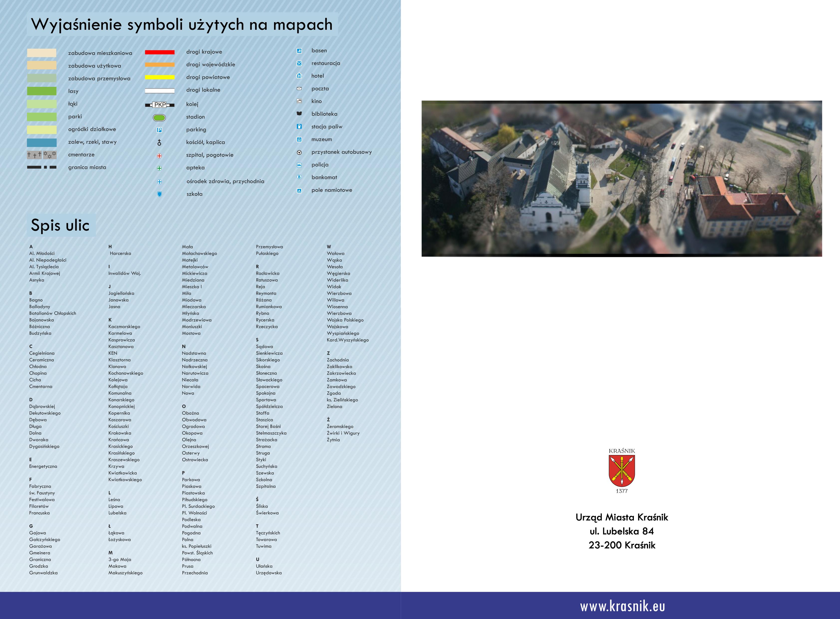Click the restauracja legend icon

[299, 63]
